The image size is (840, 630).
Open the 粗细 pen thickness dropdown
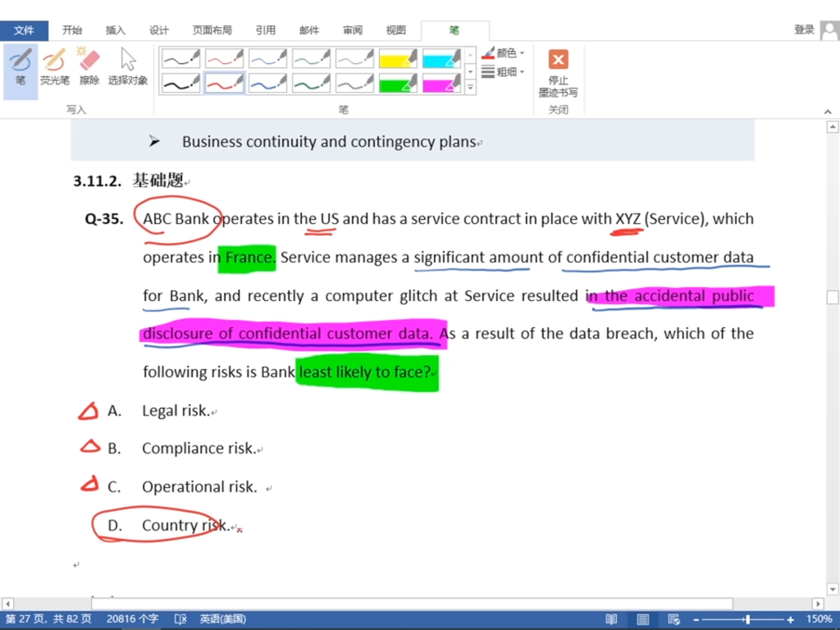pyautogui.click(x=504, y=72)
